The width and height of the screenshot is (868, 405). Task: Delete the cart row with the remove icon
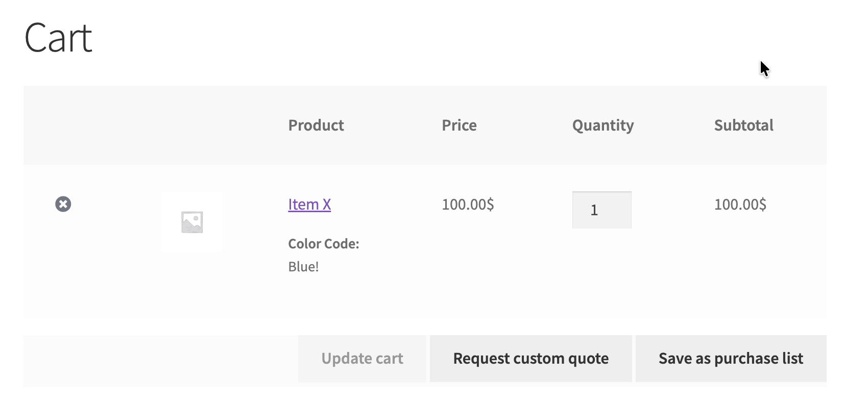tap(63, 204)
